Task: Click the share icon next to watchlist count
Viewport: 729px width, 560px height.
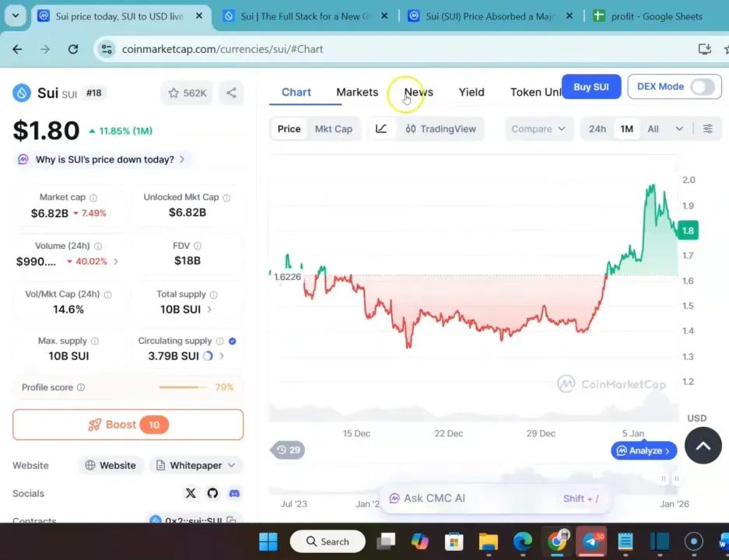Action: pos(230,93)
